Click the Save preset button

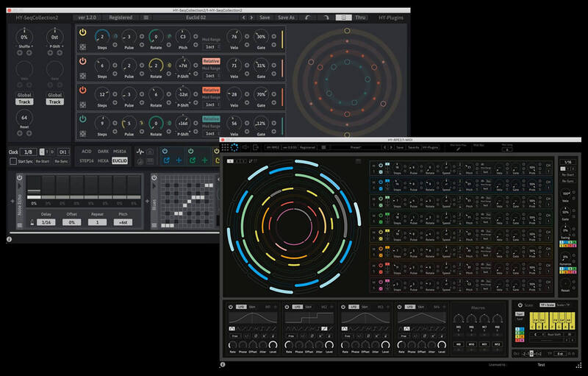(265, 16)
